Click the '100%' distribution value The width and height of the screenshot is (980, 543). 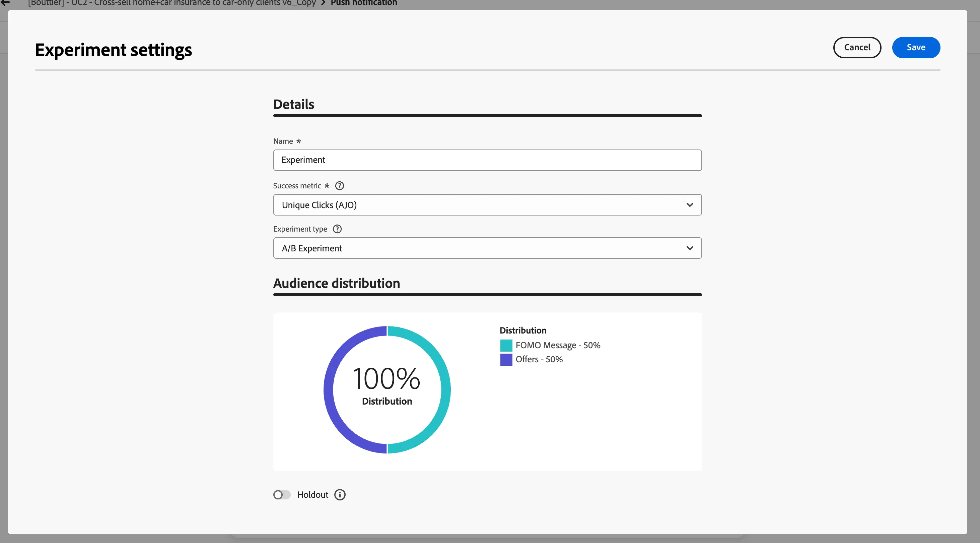point(387,378)
